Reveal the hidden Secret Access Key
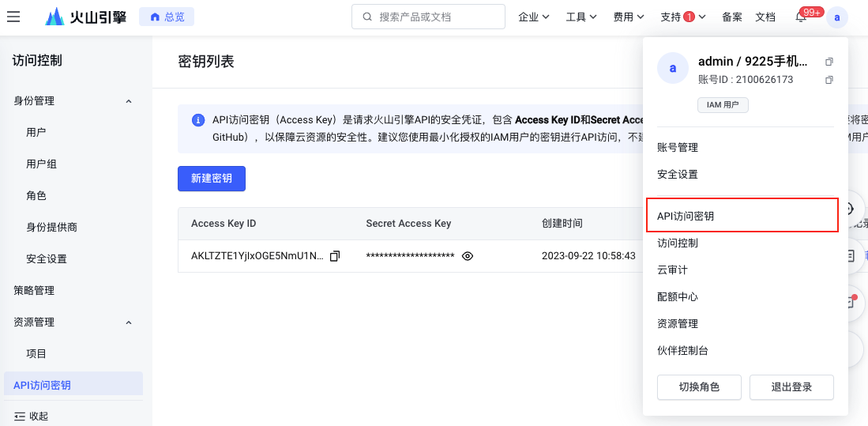This screenshot has height=426, width=868. (468, 256)
